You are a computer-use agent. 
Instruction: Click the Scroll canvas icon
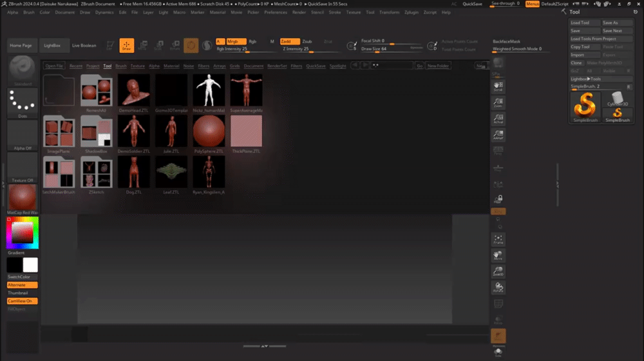[x=498, y=87]
